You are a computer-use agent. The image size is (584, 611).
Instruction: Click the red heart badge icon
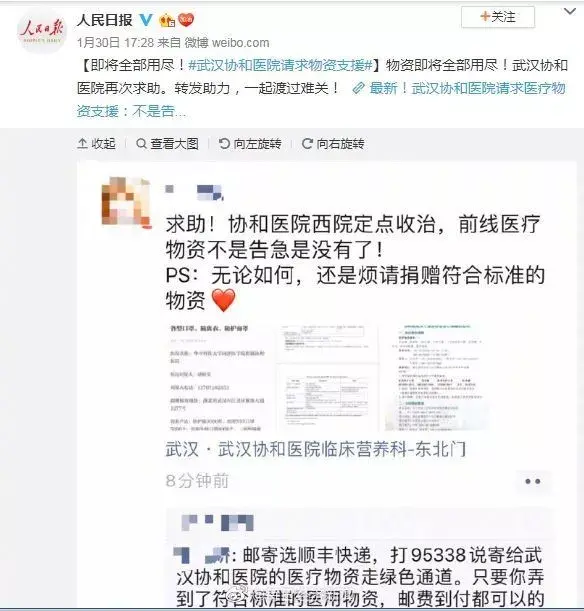186,19
